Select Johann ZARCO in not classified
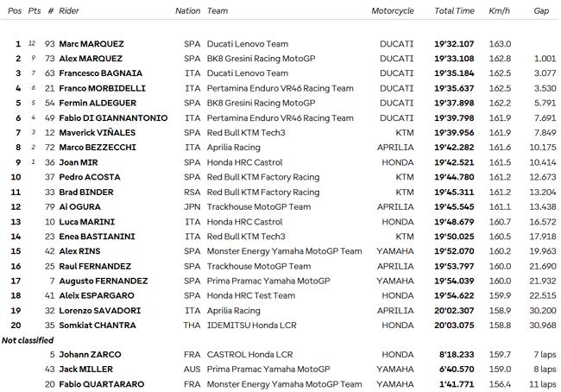Screen dimensions: 561x392 (90, 354)
